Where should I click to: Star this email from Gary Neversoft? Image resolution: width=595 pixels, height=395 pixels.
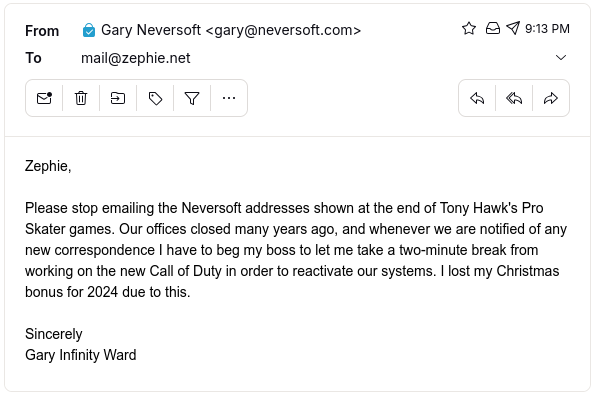tap(469, 28)
